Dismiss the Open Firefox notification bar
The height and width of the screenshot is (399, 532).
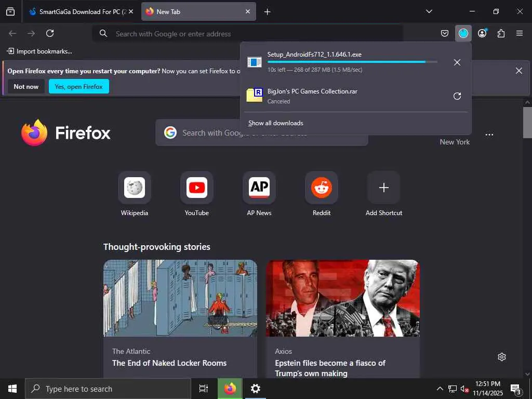pyautogui.click(x=519, y=71)
